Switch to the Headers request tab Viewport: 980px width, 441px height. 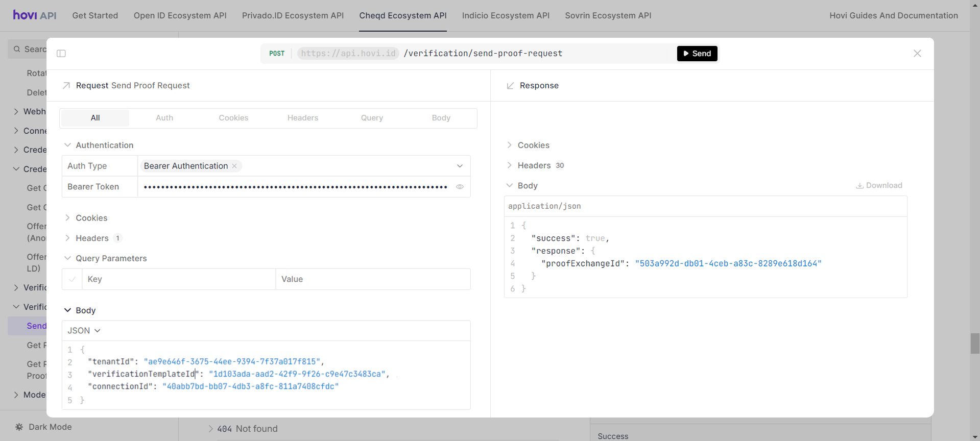pyautogui.click(x=302, y=118)
